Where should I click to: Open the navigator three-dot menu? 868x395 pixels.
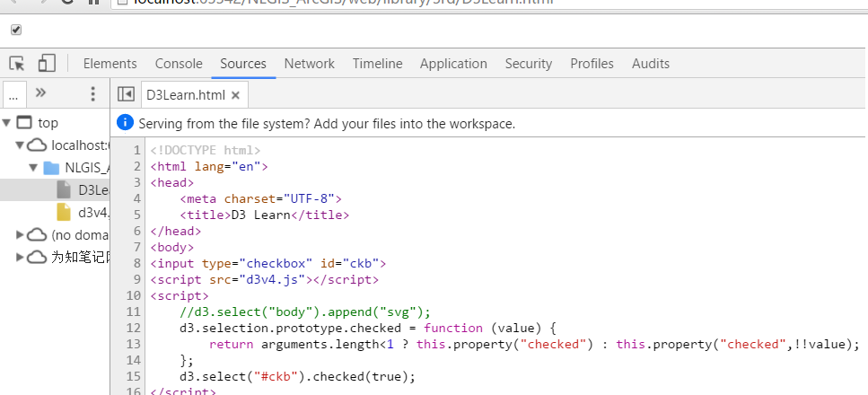93,93
